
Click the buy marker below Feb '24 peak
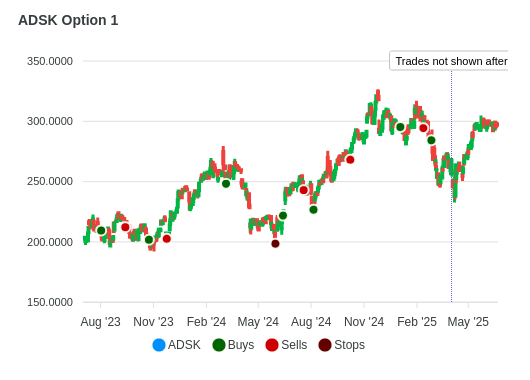coord(226,184)
